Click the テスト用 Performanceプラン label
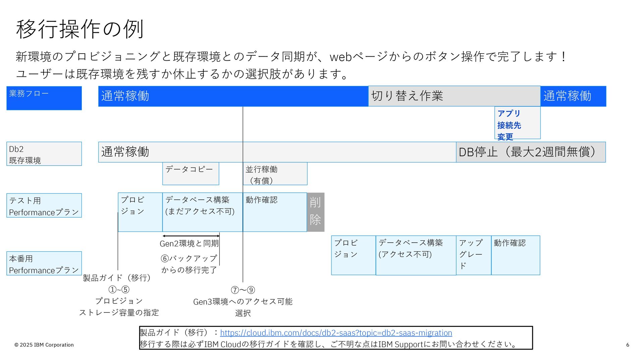This screenshot has width=644, height=362. pyautogui.click(x=44, y=205)
